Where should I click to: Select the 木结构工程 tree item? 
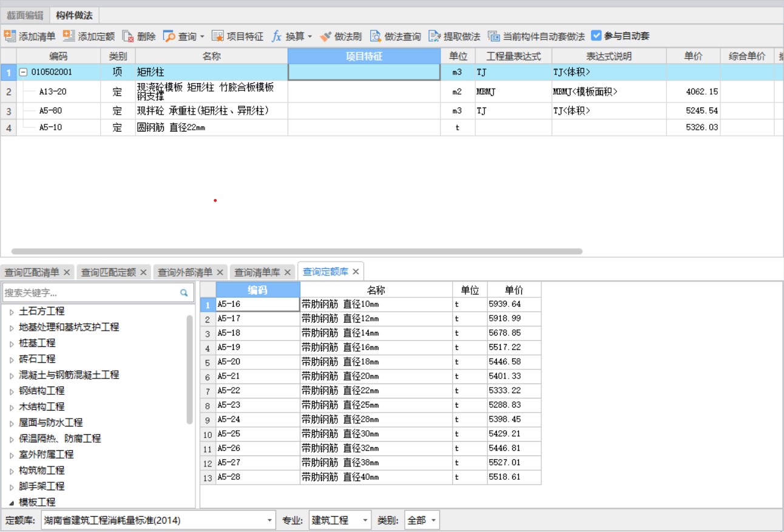42,406
